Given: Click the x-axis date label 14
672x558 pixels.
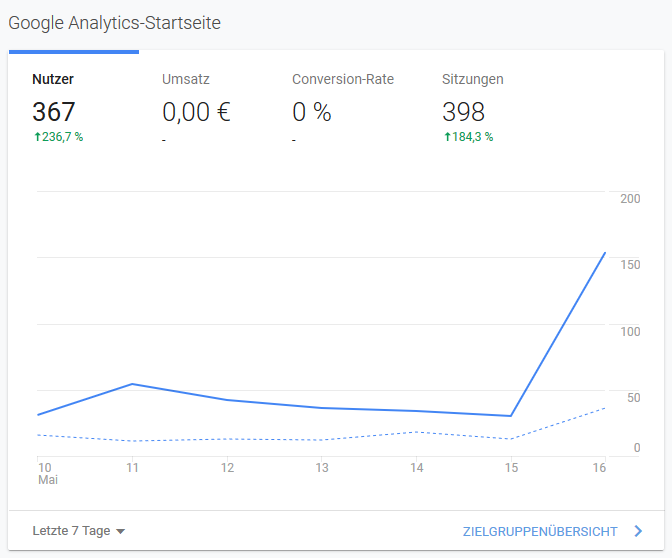Looking at the screenshot, I should click(417, 467).
